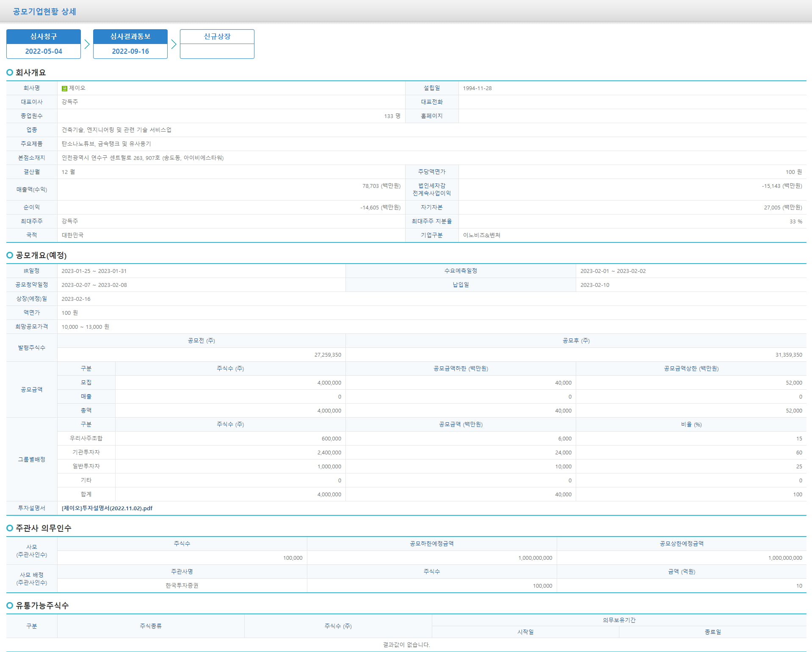Click the 공모금액상한 (백만원) column header
This screenshot has height=652, width=812.
[691, 369]
